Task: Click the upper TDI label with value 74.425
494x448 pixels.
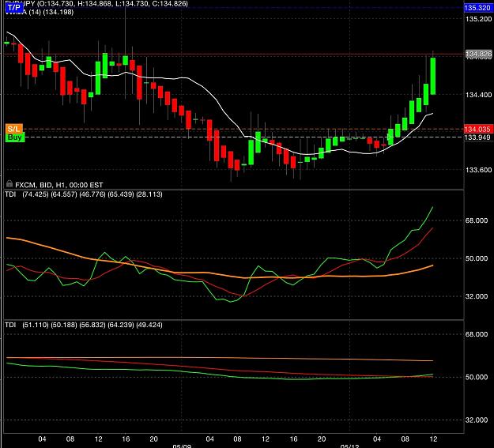Action: pyautogui.click(x=84, y=194)
